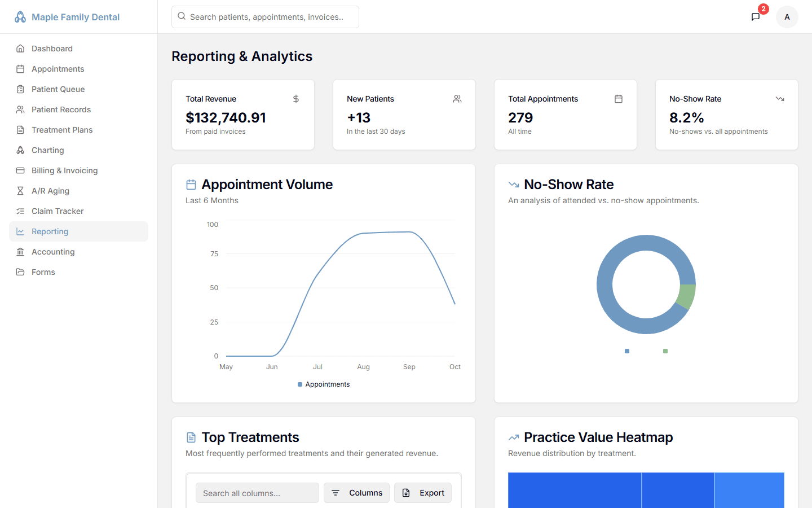Click the dollar icon on Total Revenue card
Viewport: 812px width, 508px height.
pos(296,99)
